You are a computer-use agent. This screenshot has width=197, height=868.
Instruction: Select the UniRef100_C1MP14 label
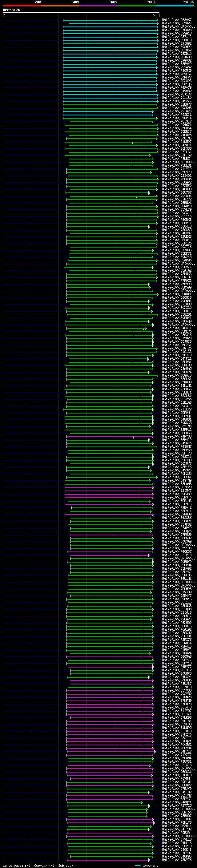coord(177,118)
